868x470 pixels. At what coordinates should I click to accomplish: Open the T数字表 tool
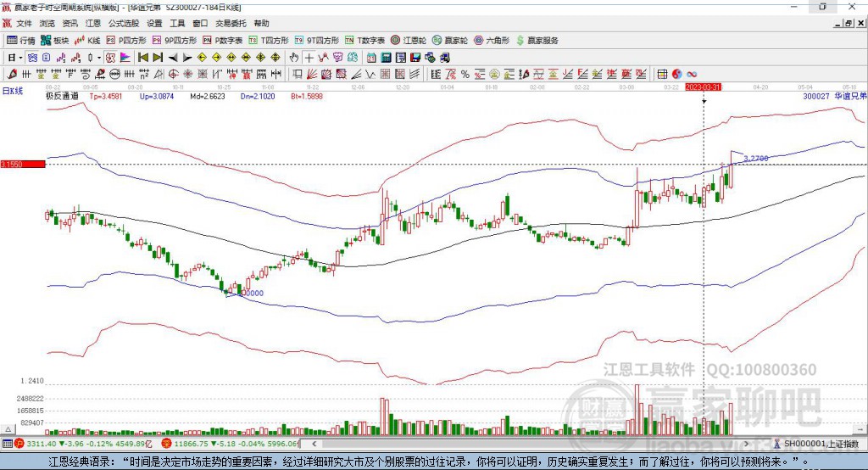pos(364,41)
